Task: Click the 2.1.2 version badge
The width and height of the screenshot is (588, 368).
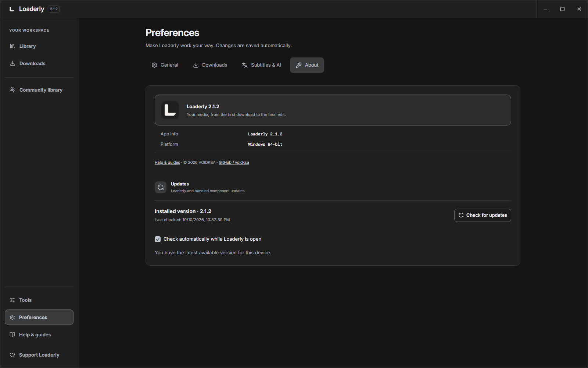Action: [x=54, y=9]
